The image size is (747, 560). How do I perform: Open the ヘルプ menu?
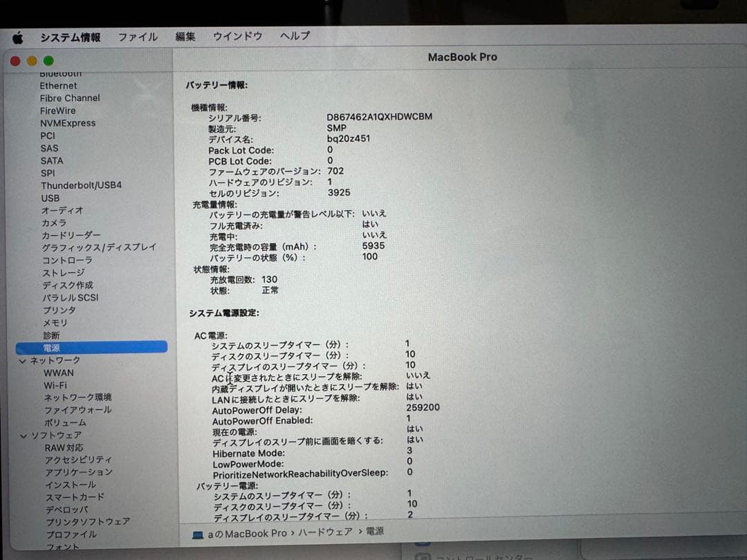294,38
